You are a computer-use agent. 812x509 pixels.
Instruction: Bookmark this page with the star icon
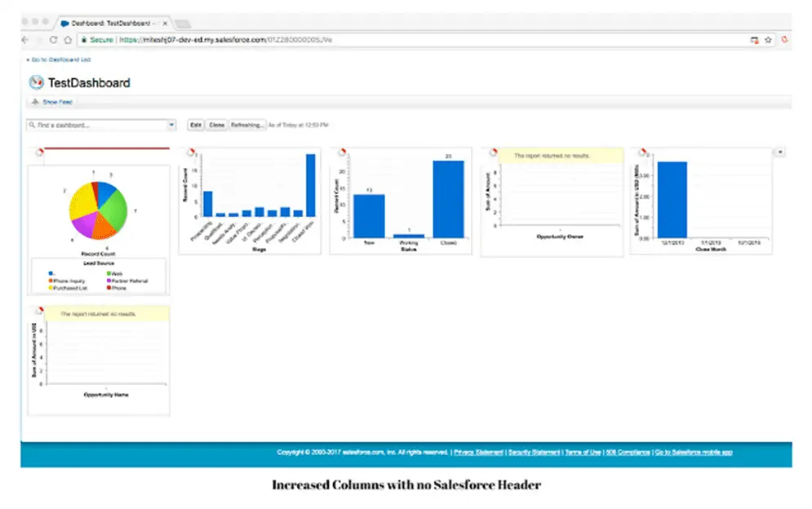pos(768,40)
